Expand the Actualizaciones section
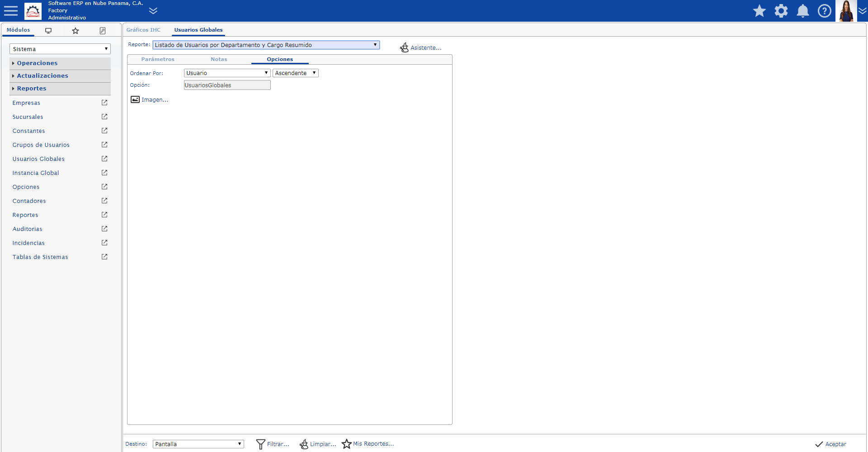The height and width of the screenshot is (452, 868). (60, 75)
